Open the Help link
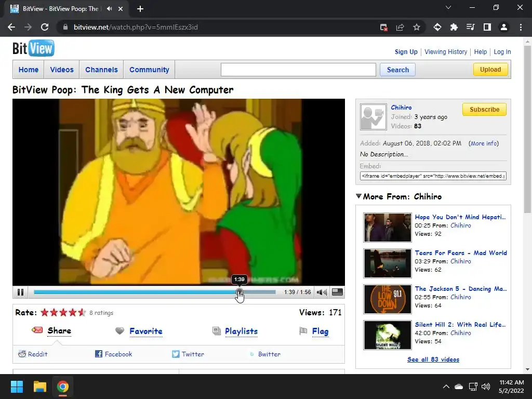Image resolution: width=532 pixels, height=399 pixels. click(480, 52)
